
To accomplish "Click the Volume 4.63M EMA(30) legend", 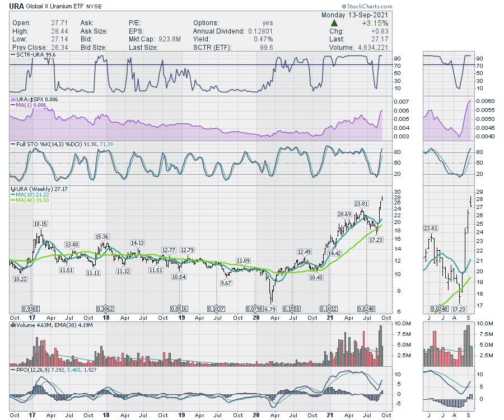I will tap(52, 325).
